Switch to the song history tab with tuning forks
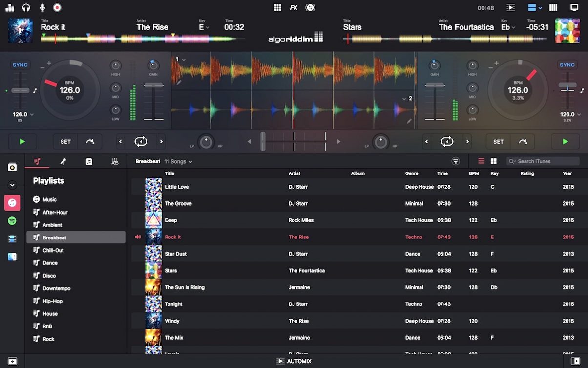Image resolution: width=588 pixels, height=368 pixels. [115, 160]
